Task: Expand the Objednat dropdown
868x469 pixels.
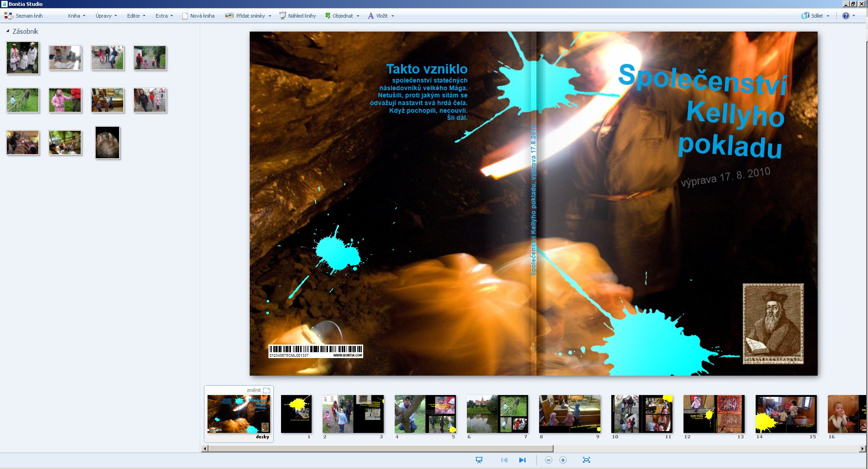Action: coord(342,16)
